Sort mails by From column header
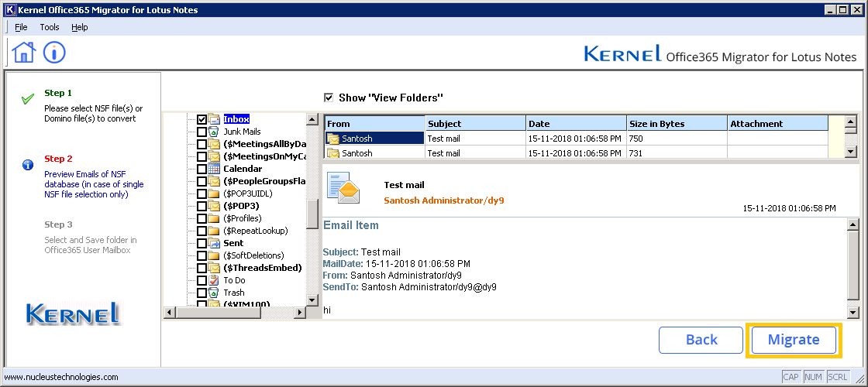Image resolution: width=868 pixels, height=387 pixels. 375,123
